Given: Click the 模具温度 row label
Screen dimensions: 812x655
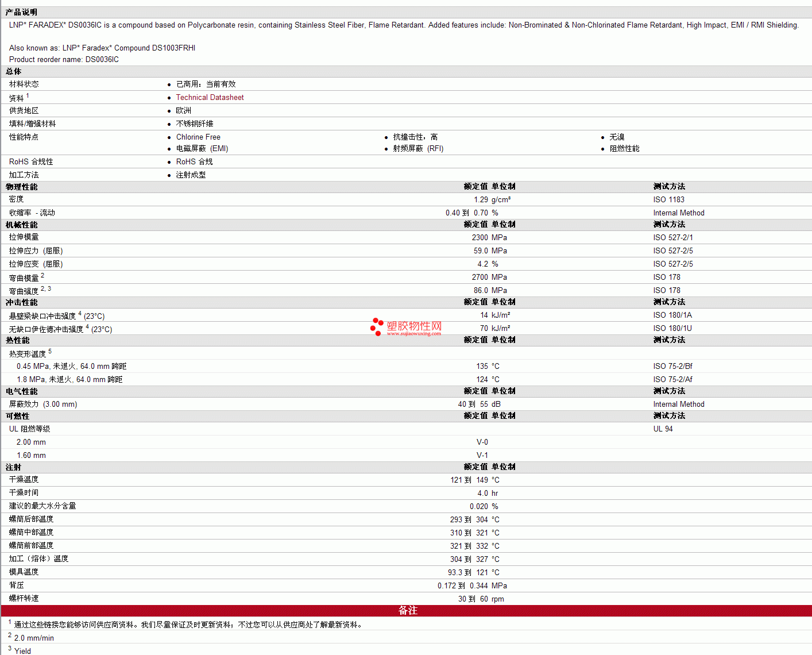Looking at the screenshot, I should [24, 572].
